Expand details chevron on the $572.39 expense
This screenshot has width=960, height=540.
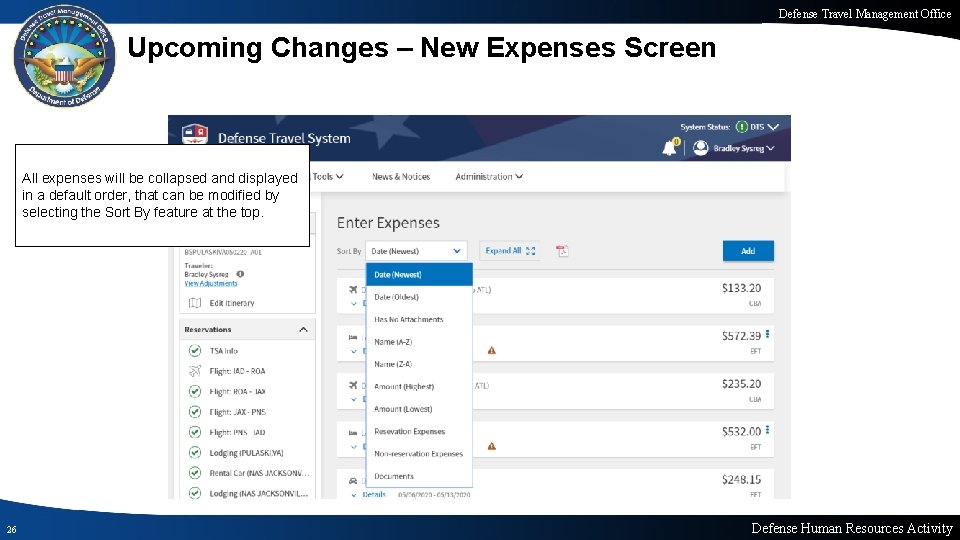click(354, 351)
